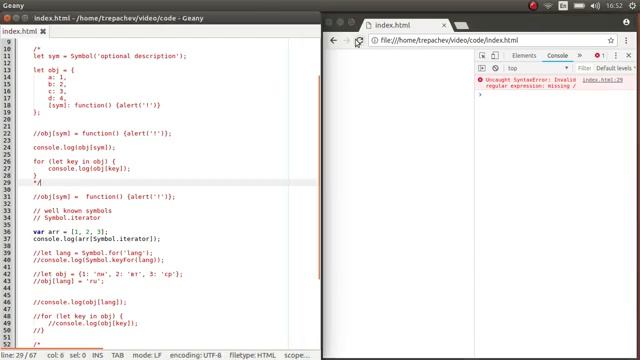Switch to the Elements tab in DevTools
Image resolution: width=640 pixels, height=360 pixels.
click(524, 56)
